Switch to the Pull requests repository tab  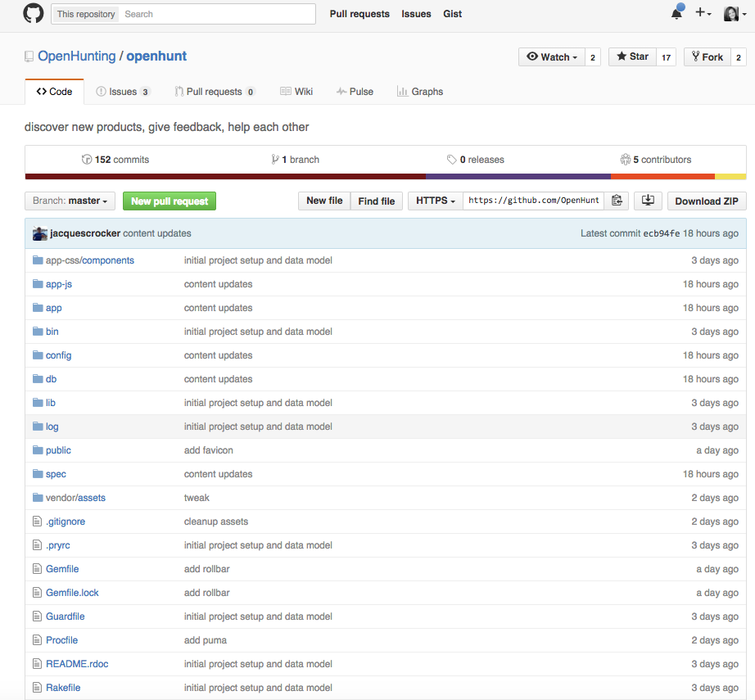click(x=215, y=92)
